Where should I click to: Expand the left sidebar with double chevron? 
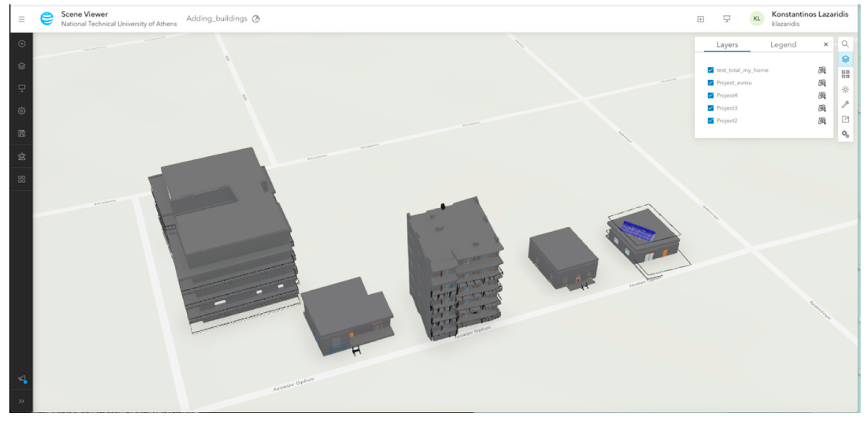pyautogui.click(x=21, y=401)
